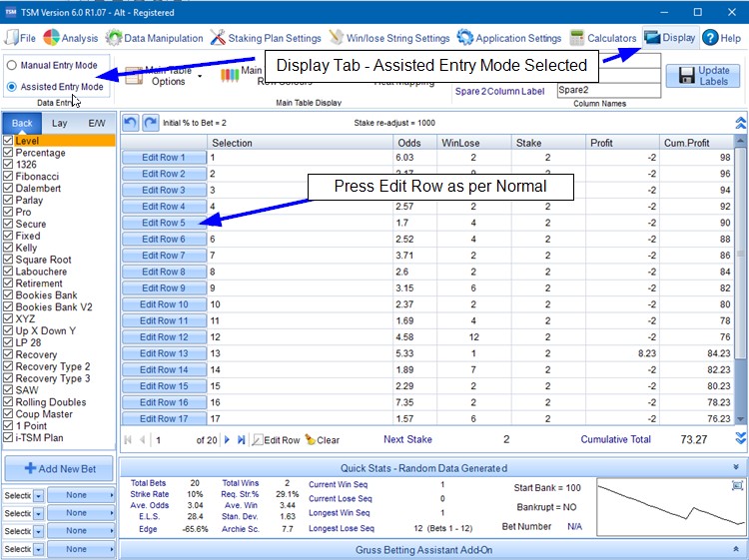Screen dimensions: 749x560
Task: Uncheck the Fibonacci staking plan
Action: (x=8, y=176)
